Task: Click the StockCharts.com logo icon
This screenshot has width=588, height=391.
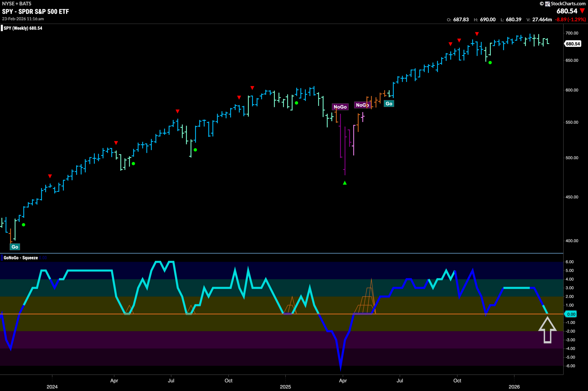Action: (x=547, y=4)
